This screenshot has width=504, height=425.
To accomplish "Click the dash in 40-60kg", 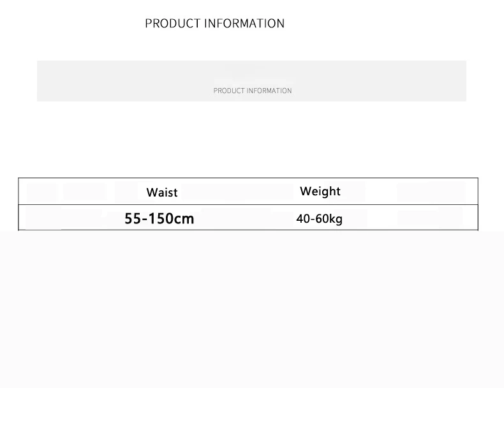I will click(x=313, y=220).
